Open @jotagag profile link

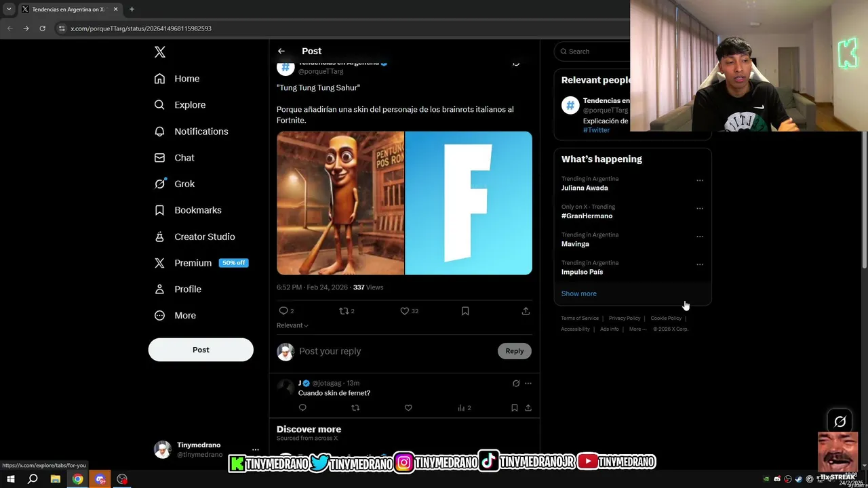click(x=327, y=383)
